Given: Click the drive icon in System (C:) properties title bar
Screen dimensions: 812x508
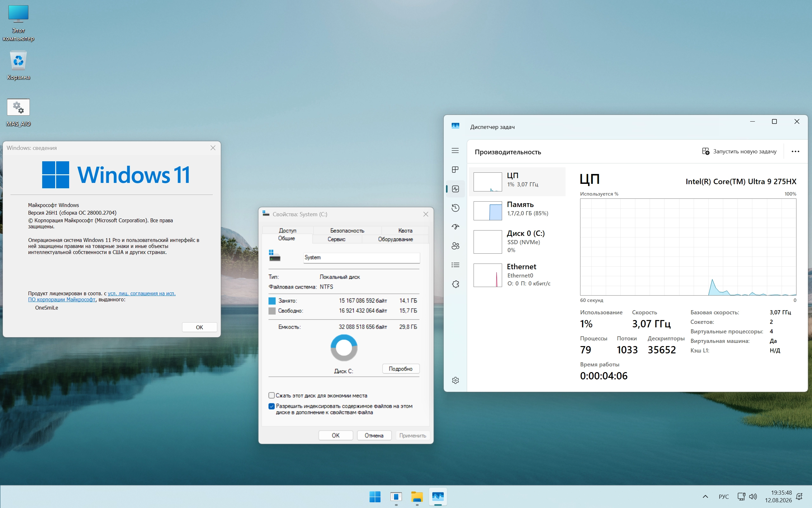Looking at the screenshot, I should pyautogui.click(x=266, y=214).
